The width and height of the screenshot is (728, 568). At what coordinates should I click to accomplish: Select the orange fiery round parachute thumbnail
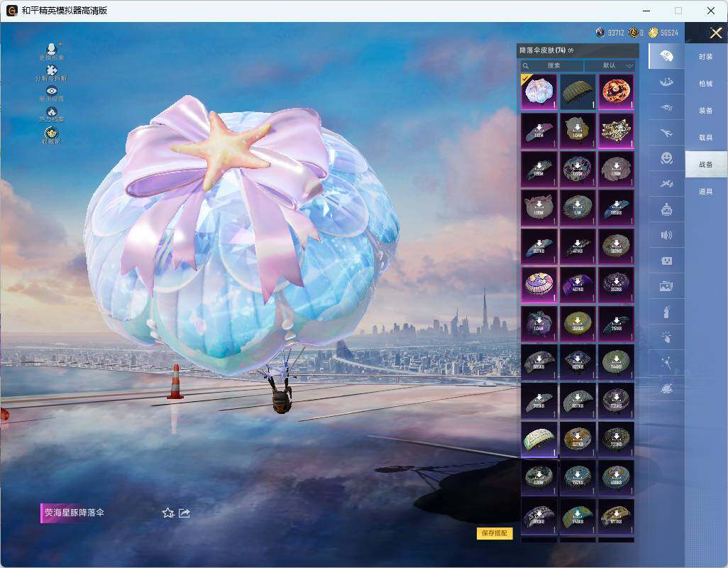pos(616,92)
